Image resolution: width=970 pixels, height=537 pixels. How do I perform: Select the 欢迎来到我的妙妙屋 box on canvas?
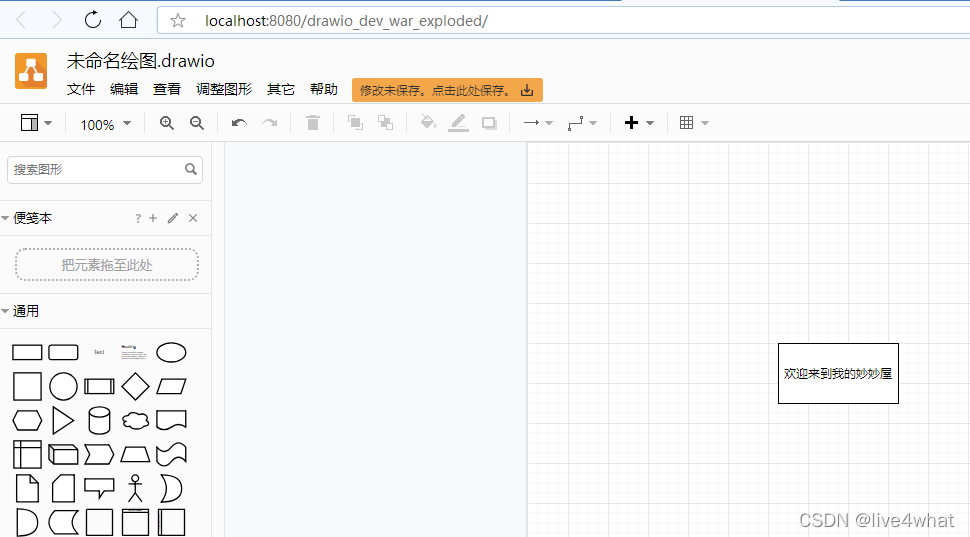(x=838, y=374)
